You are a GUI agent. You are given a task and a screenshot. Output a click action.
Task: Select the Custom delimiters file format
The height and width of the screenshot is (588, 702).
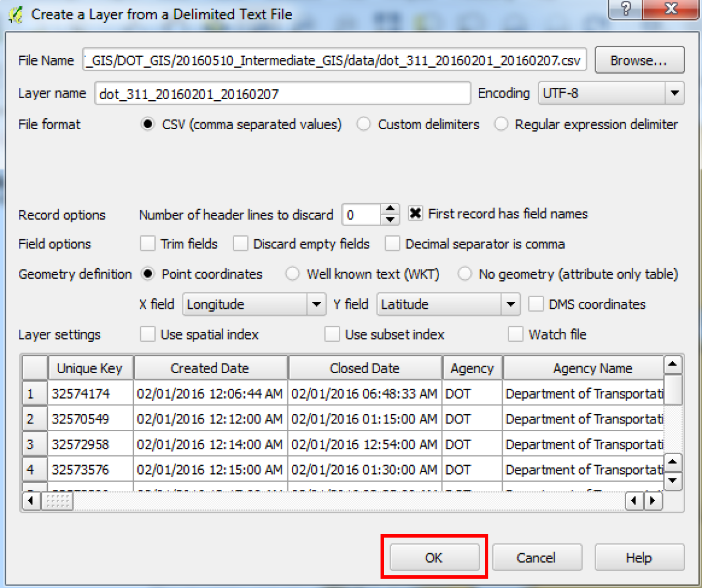pyautogui.click(x=364, y=124)
